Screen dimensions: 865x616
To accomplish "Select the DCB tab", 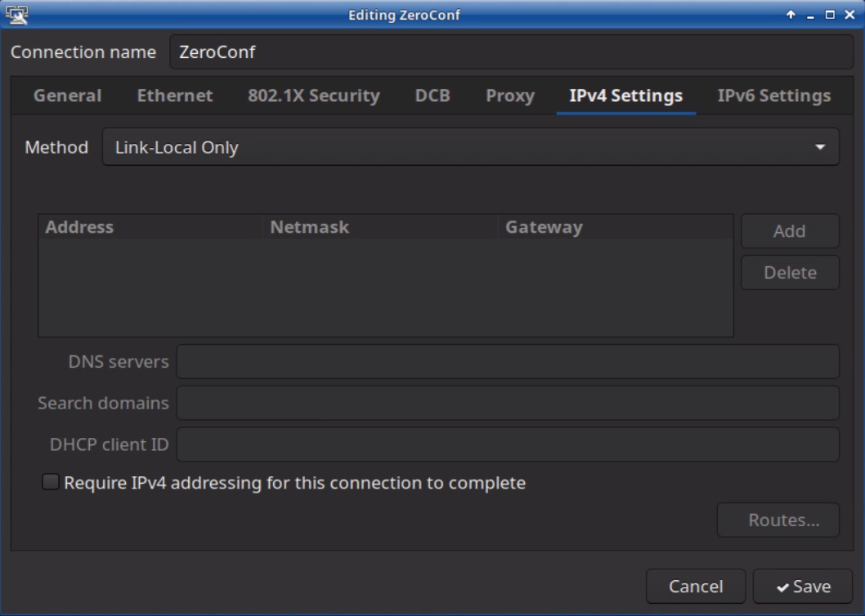I will tap(432, 96).
